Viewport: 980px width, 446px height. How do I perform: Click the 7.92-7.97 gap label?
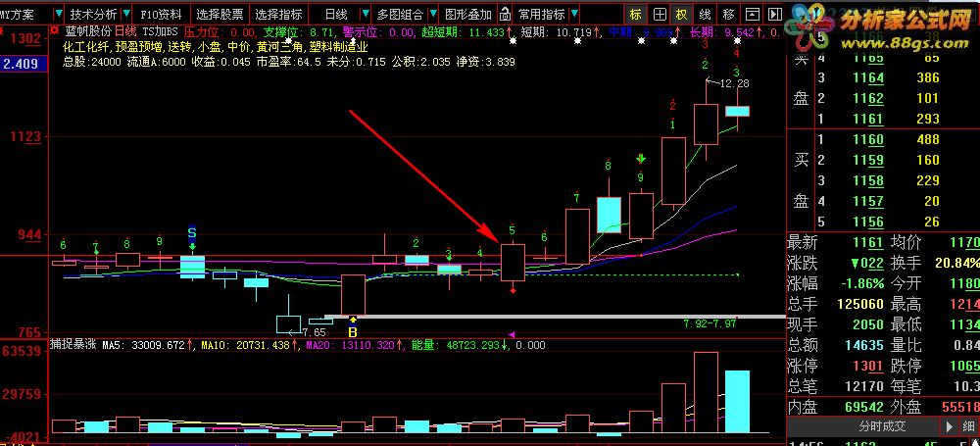[710, 323]
